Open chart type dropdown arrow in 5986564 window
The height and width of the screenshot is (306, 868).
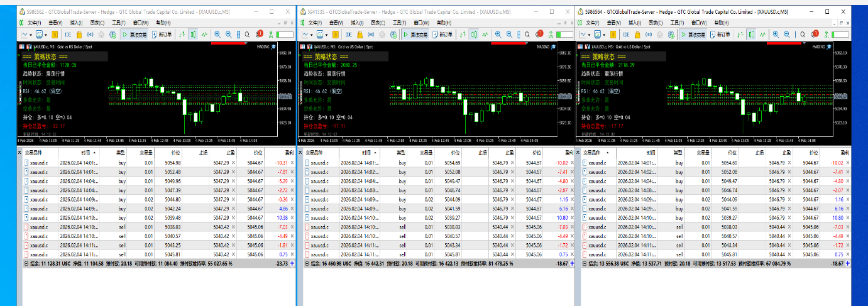[590, 35]
